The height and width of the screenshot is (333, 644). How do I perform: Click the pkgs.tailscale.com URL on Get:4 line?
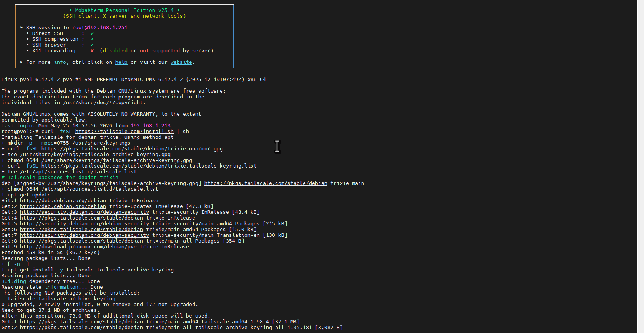click(x=81, y=218)
